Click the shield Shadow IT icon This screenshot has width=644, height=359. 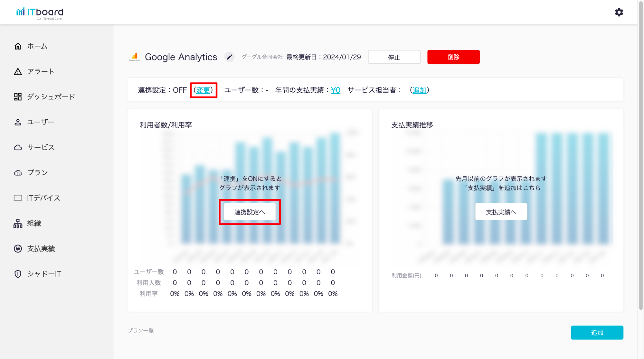pos(18,274)
